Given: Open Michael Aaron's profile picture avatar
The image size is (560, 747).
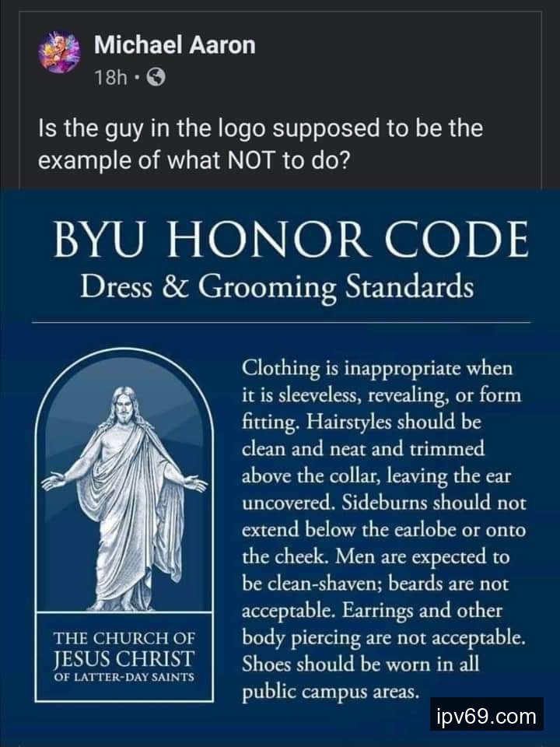Looking at the screenshot, I should click(60, 51).
